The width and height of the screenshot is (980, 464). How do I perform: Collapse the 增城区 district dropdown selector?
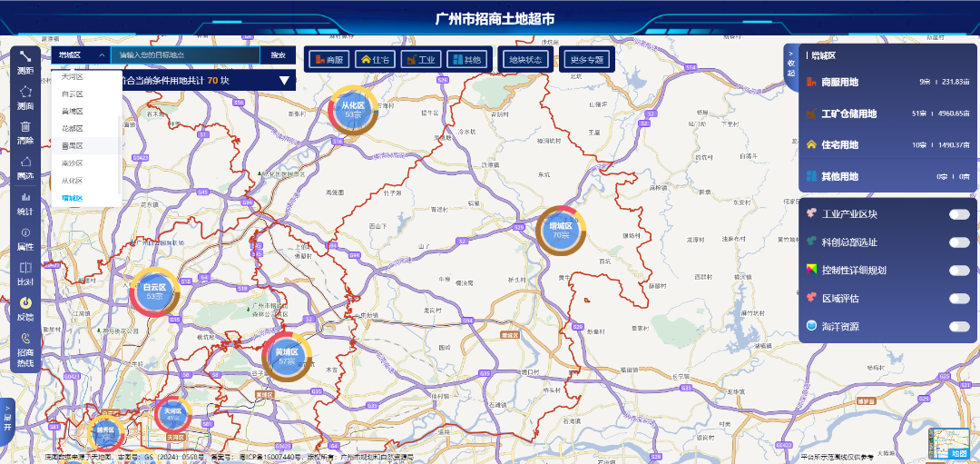tap(74, 55)
